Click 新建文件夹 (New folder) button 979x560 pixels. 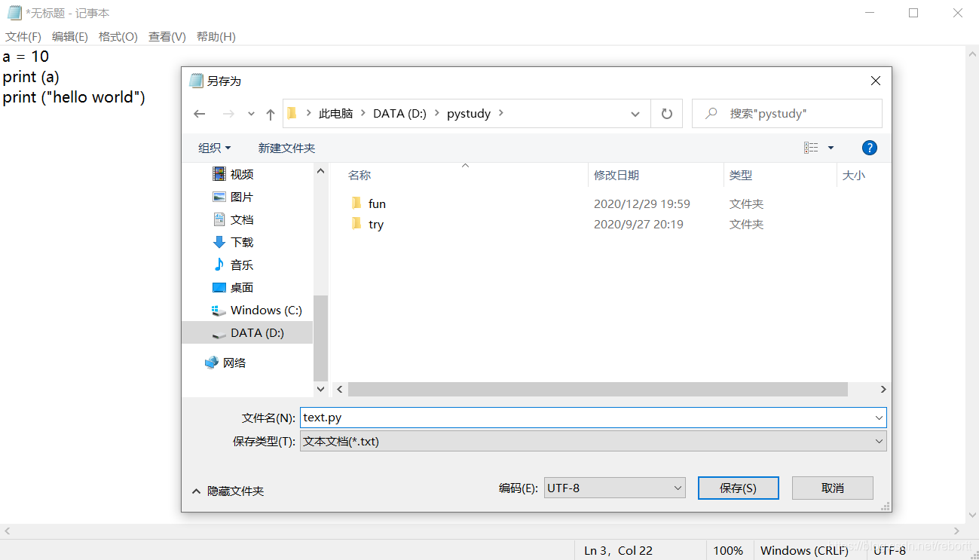[286, 148]
